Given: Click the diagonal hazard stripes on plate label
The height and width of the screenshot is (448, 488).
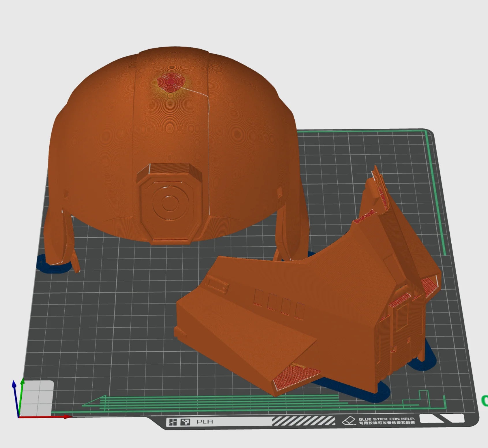Looking at the screenshot, I should [x=304, y=421].
